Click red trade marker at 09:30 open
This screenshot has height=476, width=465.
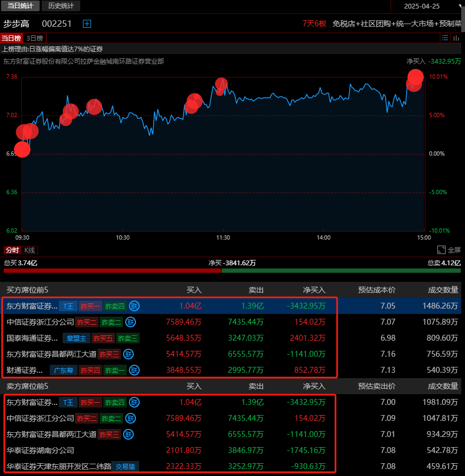point(22,149)
